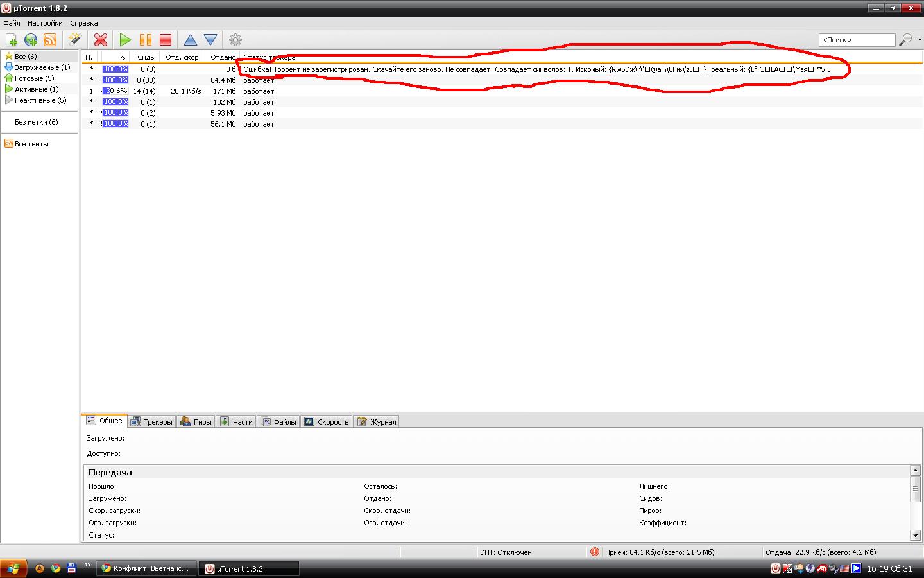The height and width of the screenshot is (578, 924).
Task: Open the Windows Start button
Action: click(x=13, y=568)
